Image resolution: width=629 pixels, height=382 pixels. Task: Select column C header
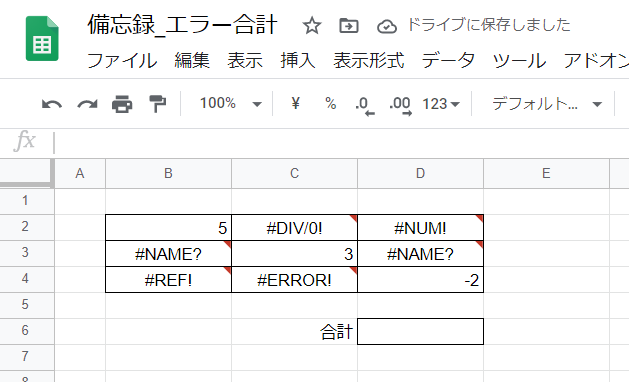[294, 173]
